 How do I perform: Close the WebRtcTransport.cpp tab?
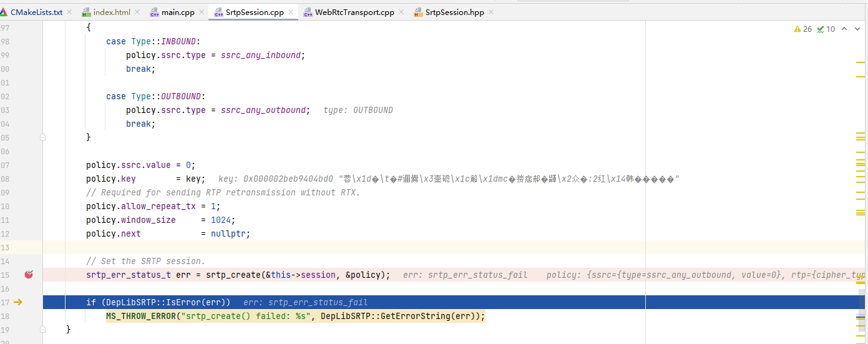401,12
